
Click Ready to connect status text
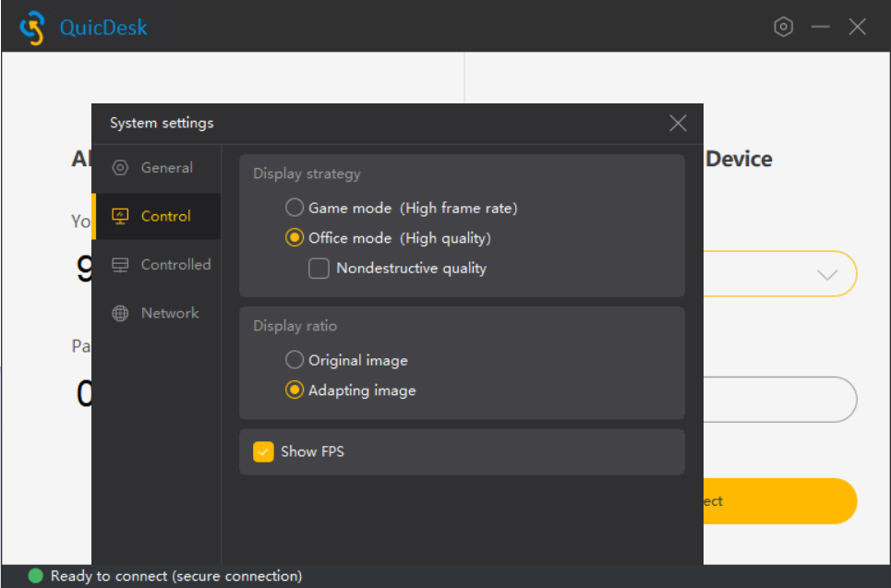[x=176, y=576]
